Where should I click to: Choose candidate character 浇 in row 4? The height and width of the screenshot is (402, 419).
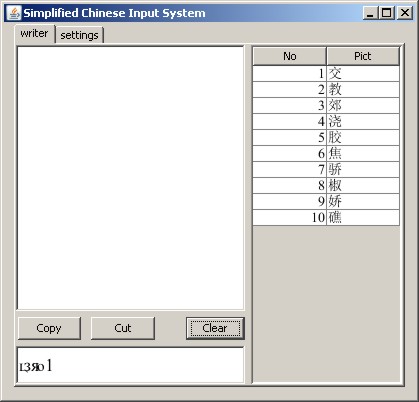(x=363, y=122)
